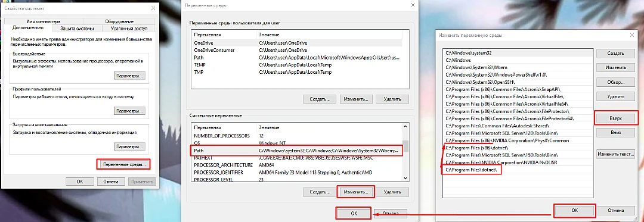The image size is (644, 222).
Task: Click Параметры… under Профили пользователей
Action: click(x=129, y=111)
